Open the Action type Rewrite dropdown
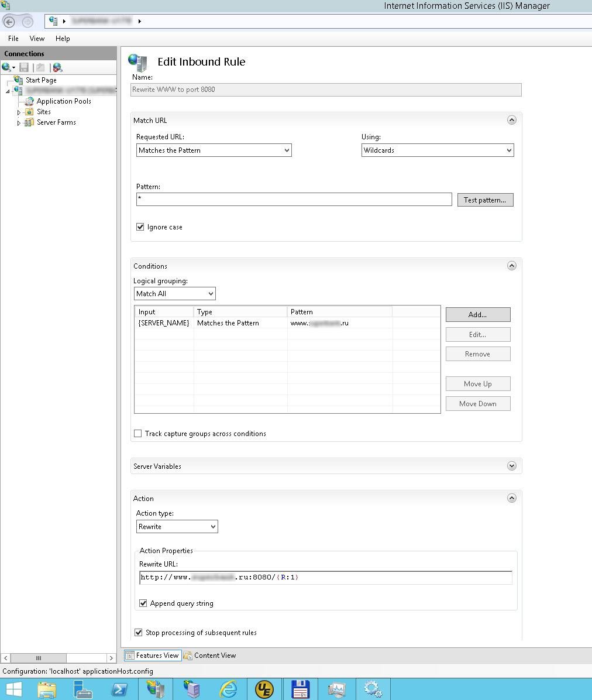 click(x=177, y=526)
